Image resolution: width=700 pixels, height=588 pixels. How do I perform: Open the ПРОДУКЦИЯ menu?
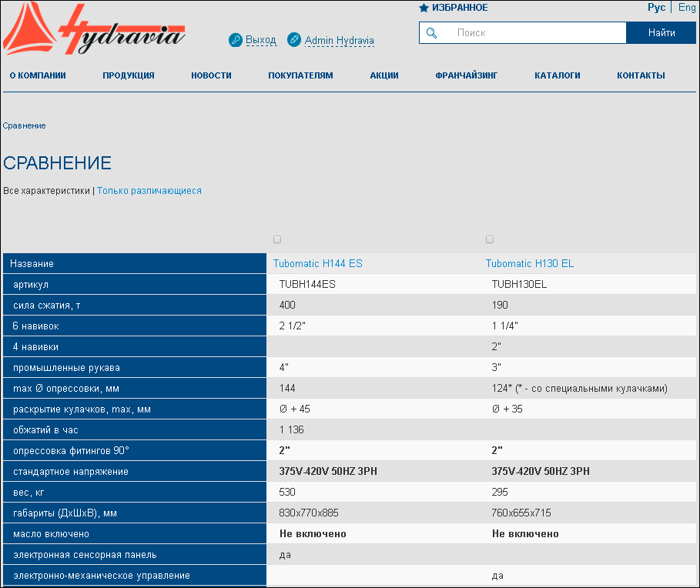tap(129, 75)
